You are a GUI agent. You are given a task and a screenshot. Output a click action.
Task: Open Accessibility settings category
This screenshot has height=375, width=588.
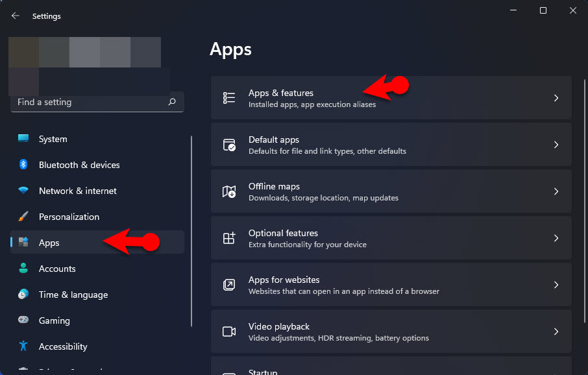(97, 346)
